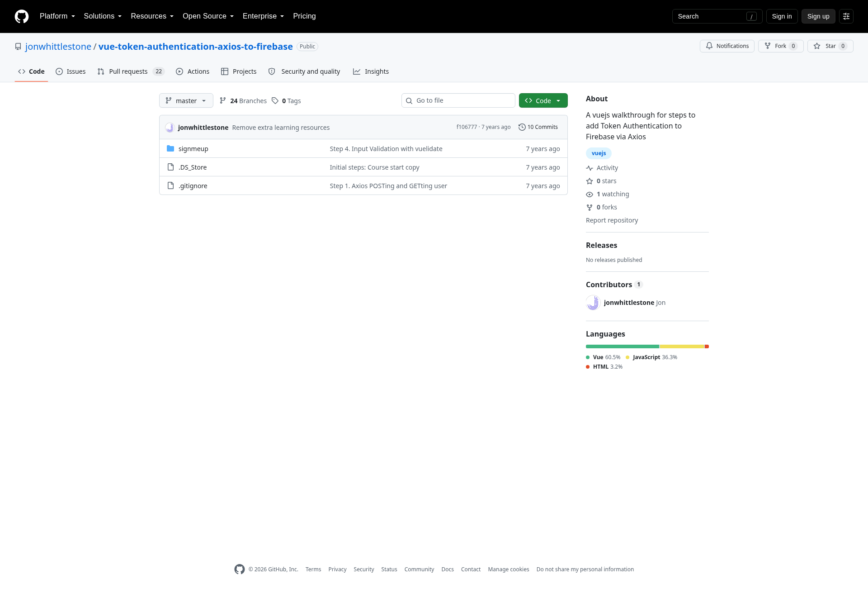Viewport: 868px width, 593px height.
Task: Open the header settings icon beside Sign up
Action: click(x=846, y=16)
